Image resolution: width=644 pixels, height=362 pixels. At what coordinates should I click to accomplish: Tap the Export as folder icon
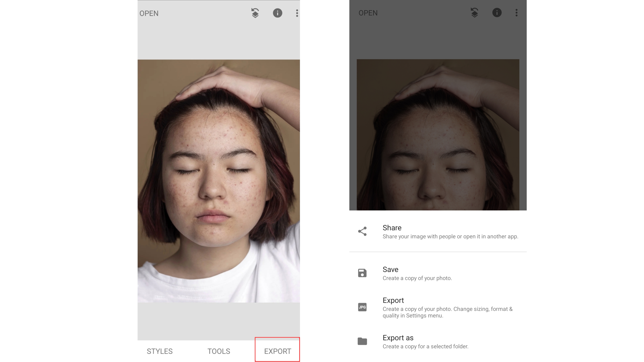(362, 341)
